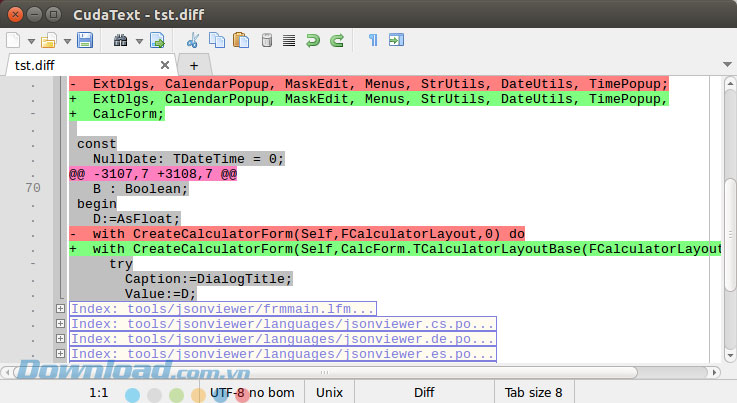Click the vertical scrollbar thumb
Viewport: 737px width, 403px height.
pos(730,234)
